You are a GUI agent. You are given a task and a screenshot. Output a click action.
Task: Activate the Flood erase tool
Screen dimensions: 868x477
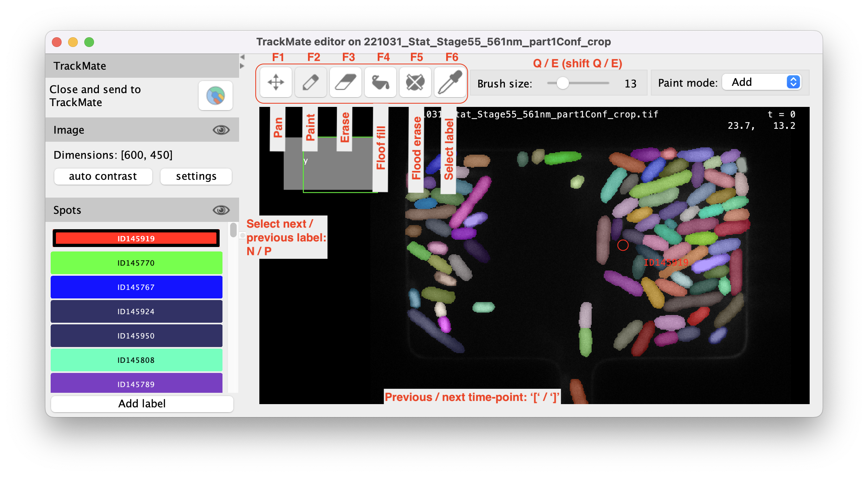pos(415,82)
